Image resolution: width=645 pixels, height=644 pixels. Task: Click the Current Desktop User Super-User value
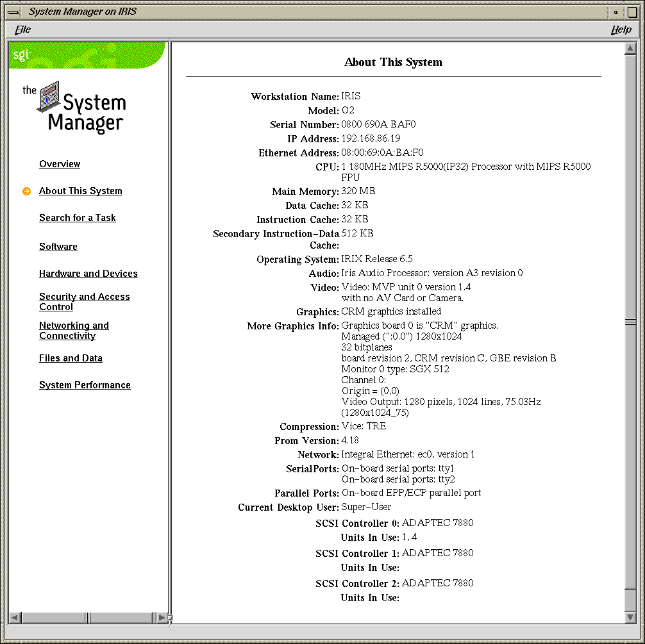click(x=366, y=507)
